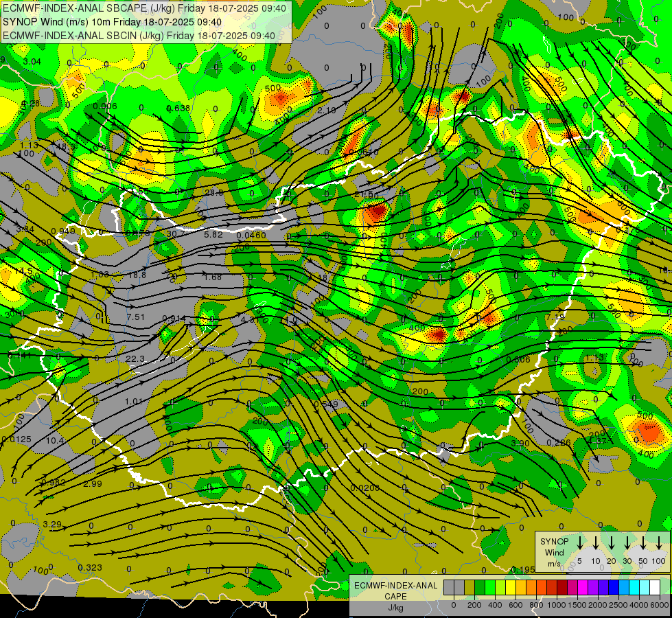Click the SBCIN title line at top
This screenshot has width=672, height=618.
139,36
